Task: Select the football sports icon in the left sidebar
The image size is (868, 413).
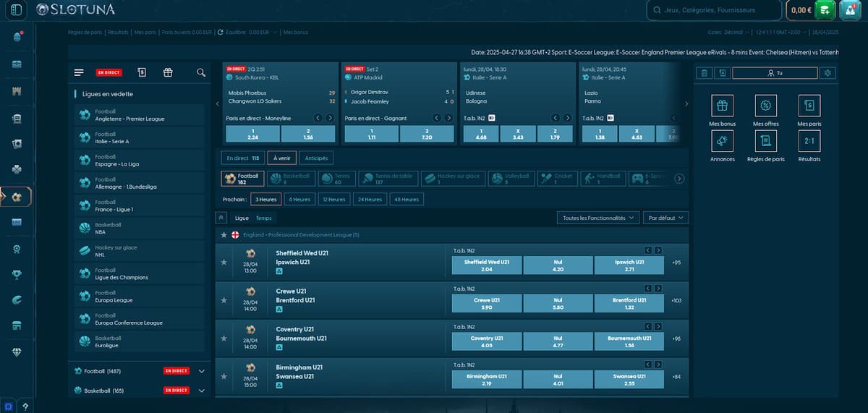Action: [x=17, y=196]
